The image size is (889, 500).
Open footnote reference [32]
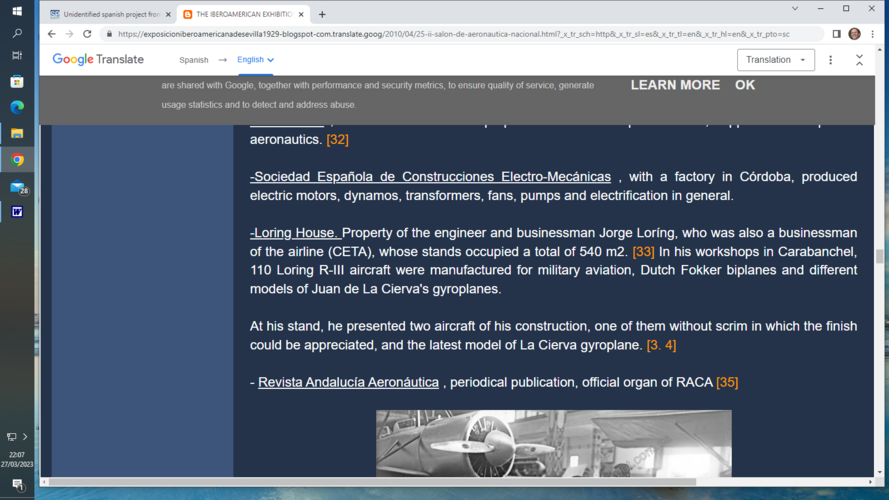point(337,139)
